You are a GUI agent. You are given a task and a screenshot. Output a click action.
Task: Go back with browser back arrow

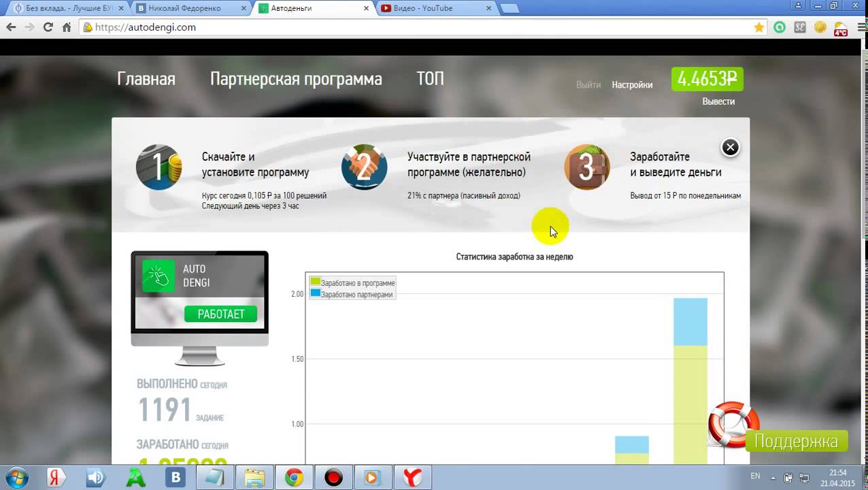click(11, 27)
